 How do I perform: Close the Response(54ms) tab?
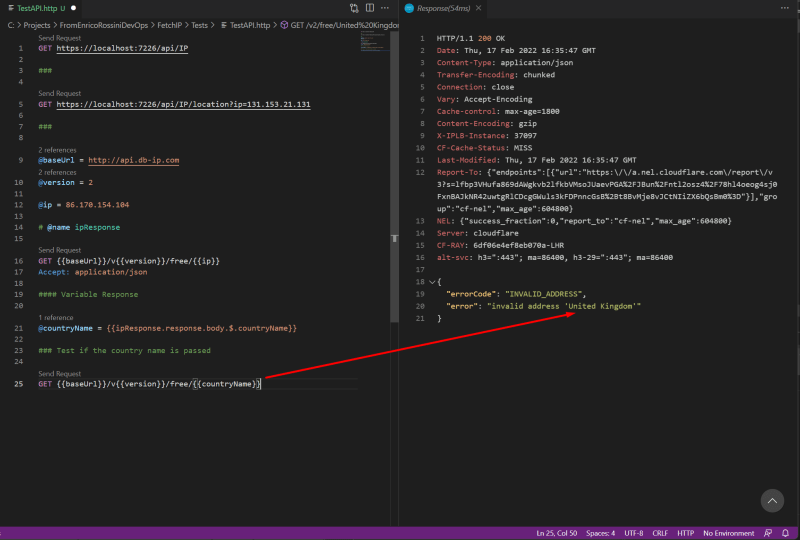pyautogui.click(x=478, y=8)
